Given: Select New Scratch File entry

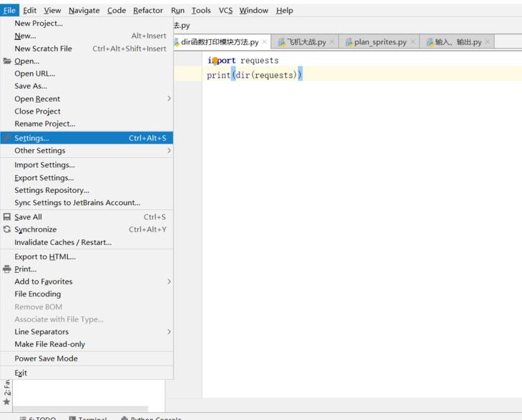Looking at the screenshot, I should point(87,49).
